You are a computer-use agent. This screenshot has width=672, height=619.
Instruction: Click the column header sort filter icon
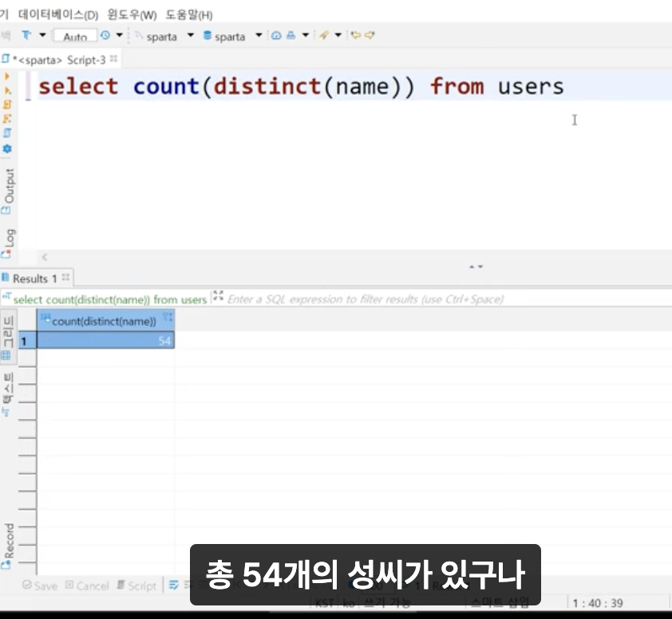(x=168, y=317)
